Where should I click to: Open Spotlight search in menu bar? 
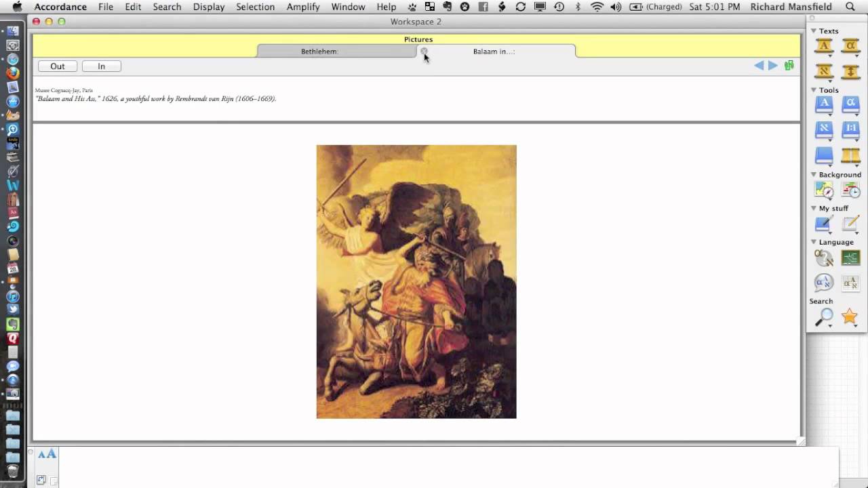(x=851, y=7)
